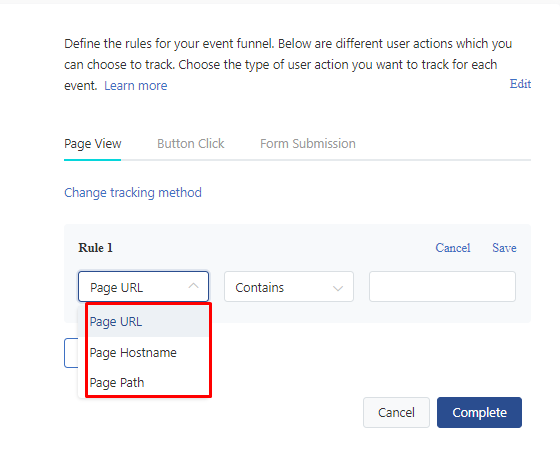Image resolution: width=560 pixels, height=463 pixels.
Task: Switch to the Page View tab
Action: pos(92,144)
